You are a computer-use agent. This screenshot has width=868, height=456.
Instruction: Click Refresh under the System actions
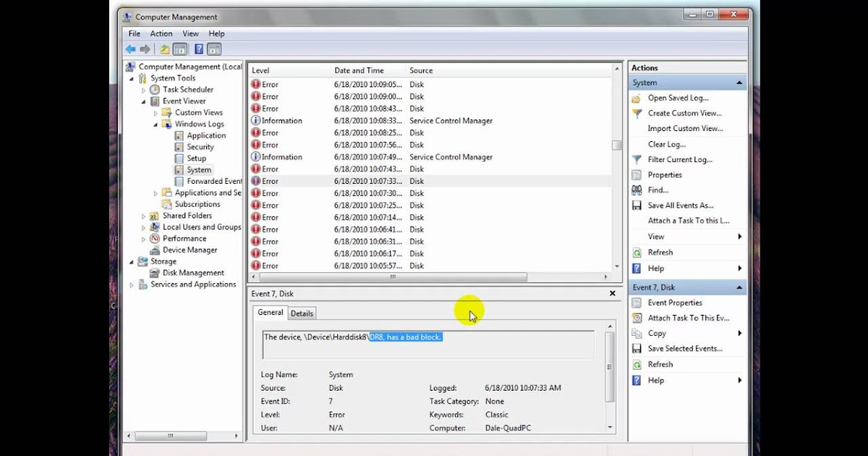pos(660,253)
